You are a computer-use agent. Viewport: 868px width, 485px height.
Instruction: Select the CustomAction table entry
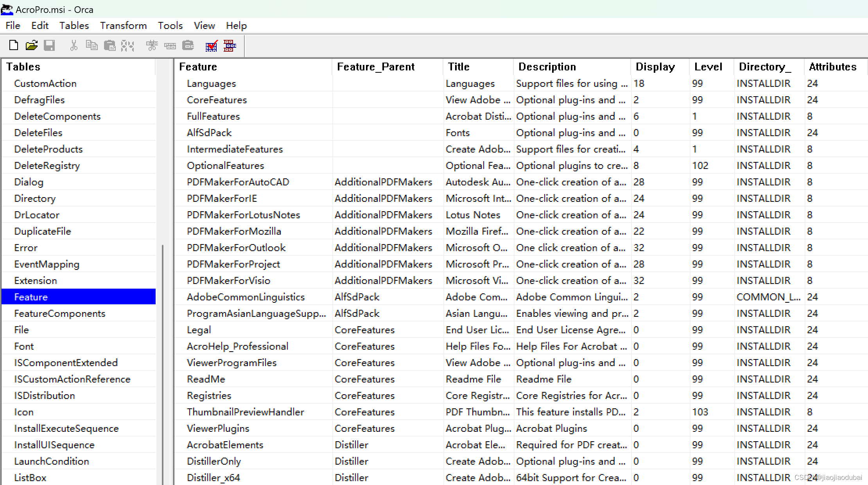tap(45, 83)
